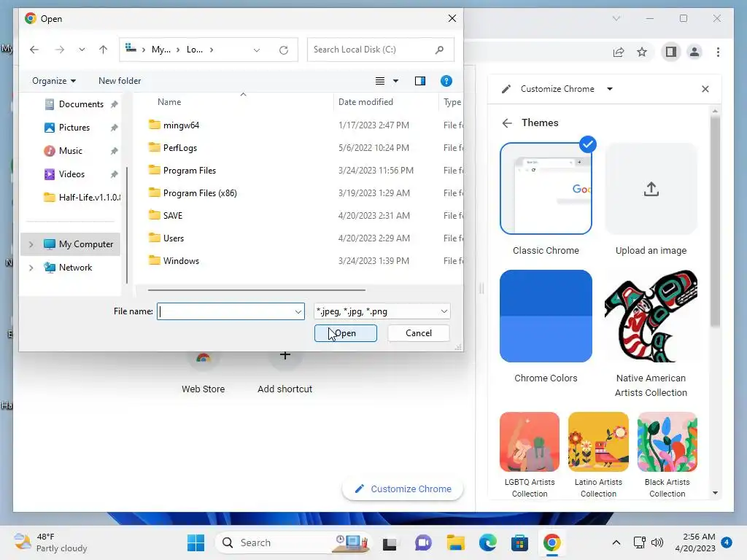Open the dialog Help icon
747x560 pixels.
click(446, 81)
